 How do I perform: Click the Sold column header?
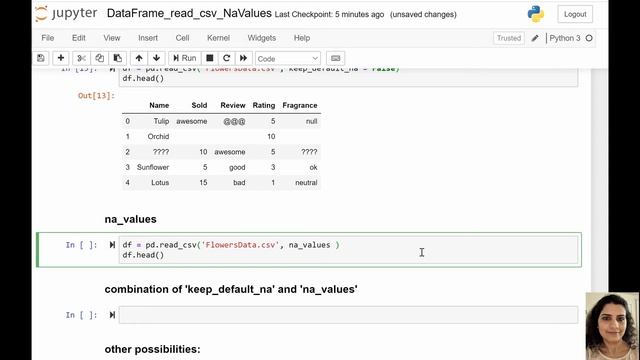click(x=199, y=105)
